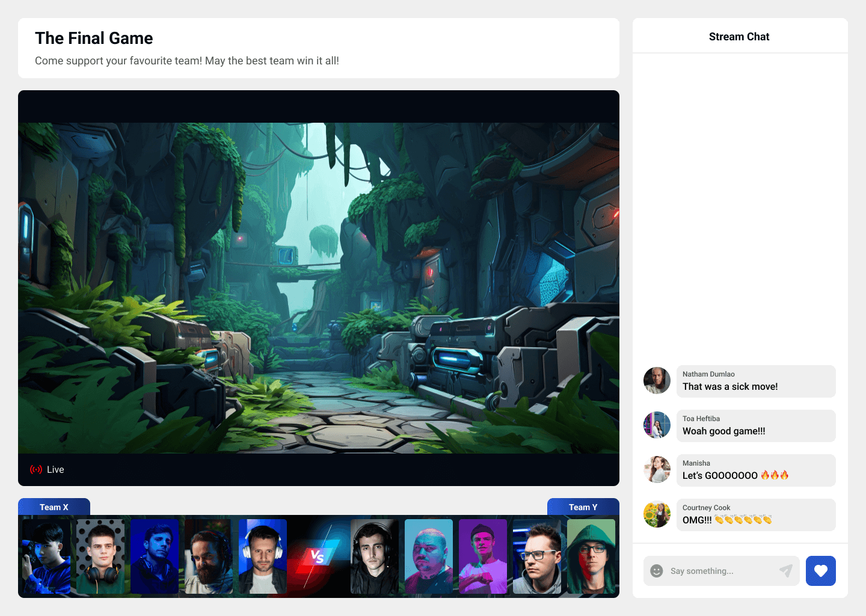Select Team Y player on purple background
Screen dimensions: 866x616
tap(483, 556)
